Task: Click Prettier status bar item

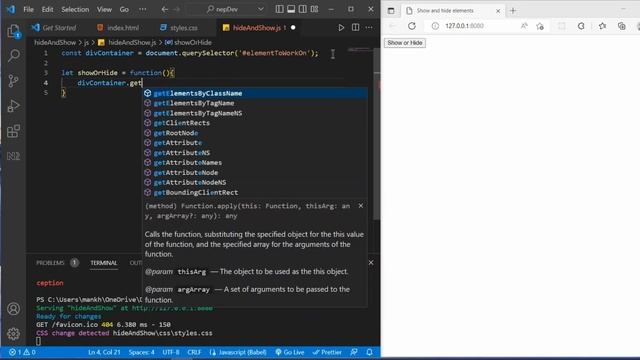Action: (x=327, y=352)
